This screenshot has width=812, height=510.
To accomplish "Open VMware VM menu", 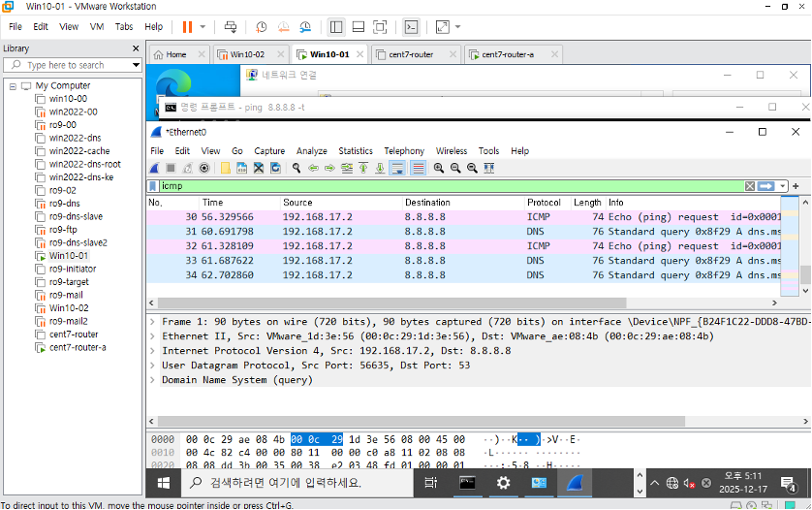I will [x=97, y=27].
